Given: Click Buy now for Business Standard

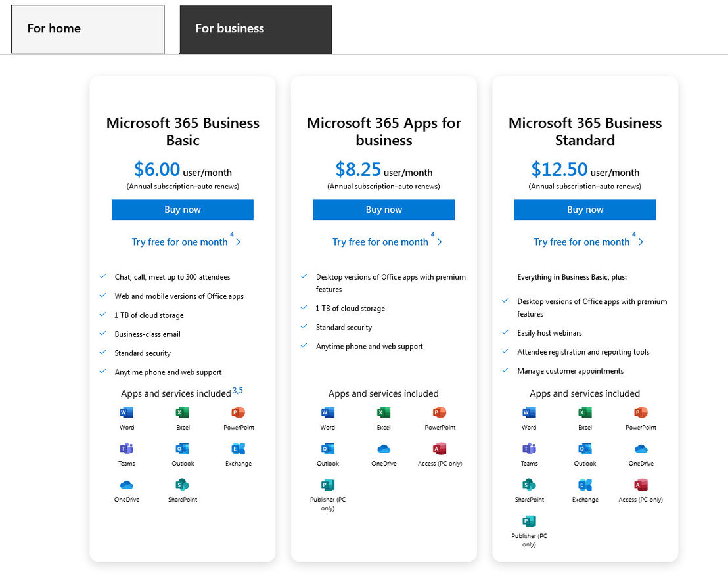Looking at the screenshot, I should tap(585, 210).
